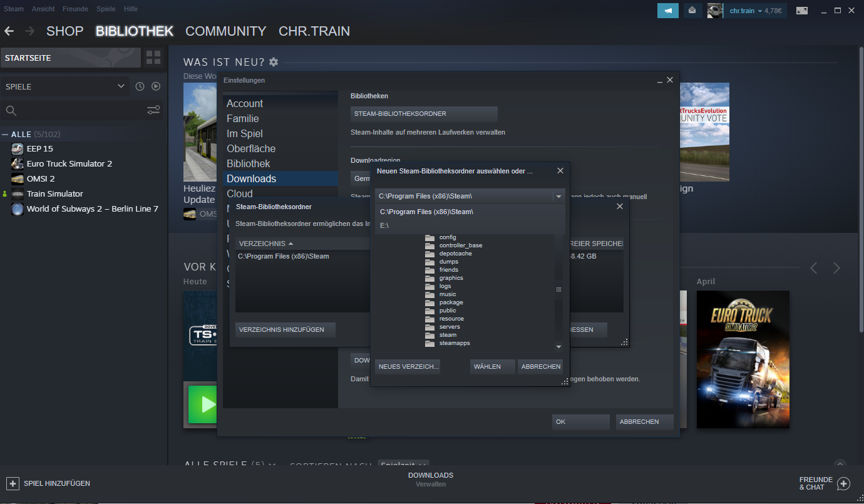Select the servers folder name

(x=450, y=327)
